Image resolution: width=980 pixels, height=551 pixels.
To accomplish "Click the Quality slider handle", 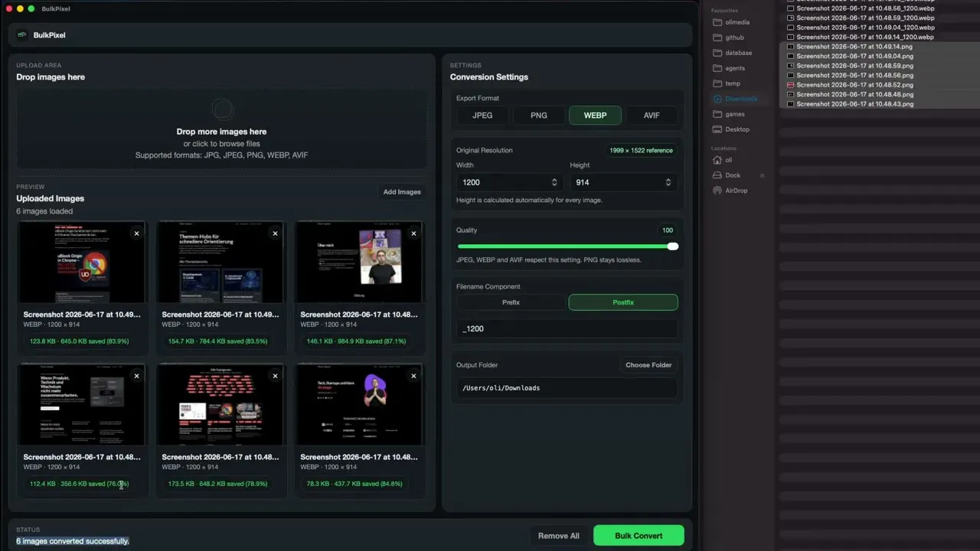I will pyautogui.click(x=672, y=246).
